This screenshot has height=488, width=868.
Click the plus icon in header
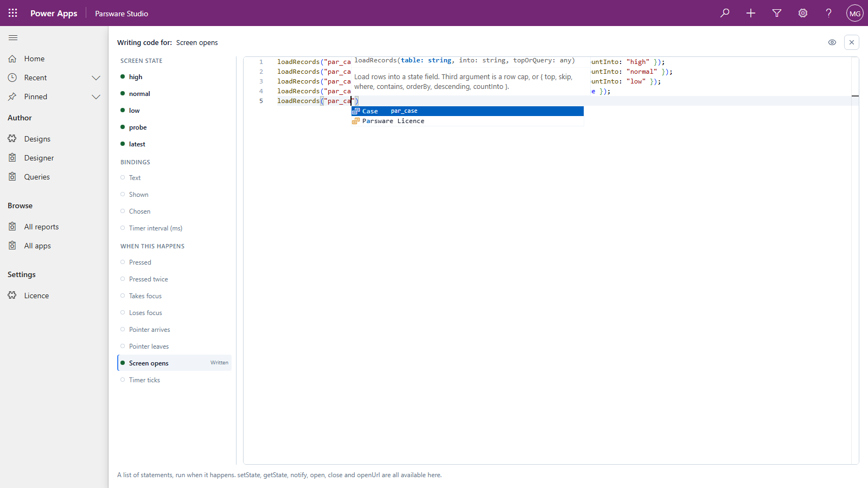click(751, 13)
